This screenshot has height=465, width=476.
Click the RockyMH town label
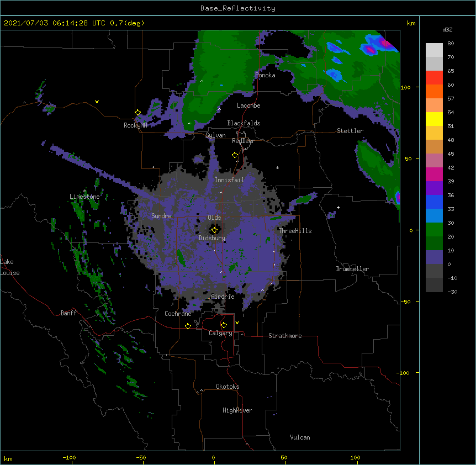[135, 125]
